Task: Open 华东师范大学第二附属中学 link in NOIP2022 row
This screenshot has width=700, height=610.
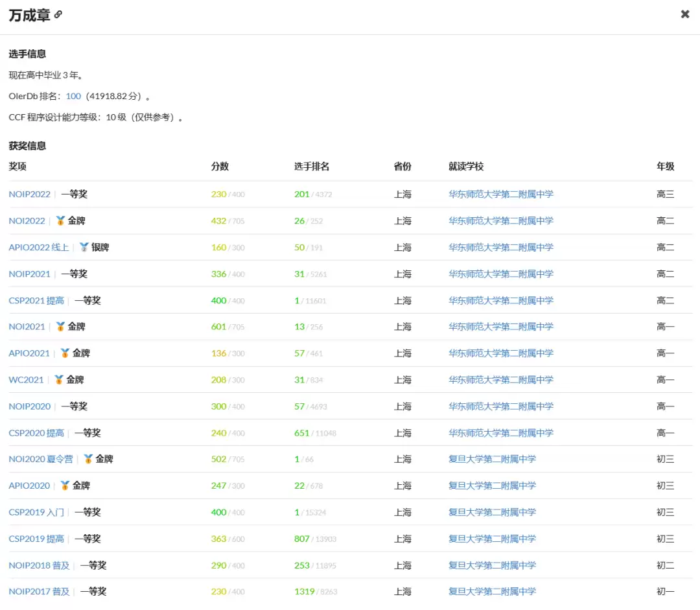Action: [x=501, y=194]
